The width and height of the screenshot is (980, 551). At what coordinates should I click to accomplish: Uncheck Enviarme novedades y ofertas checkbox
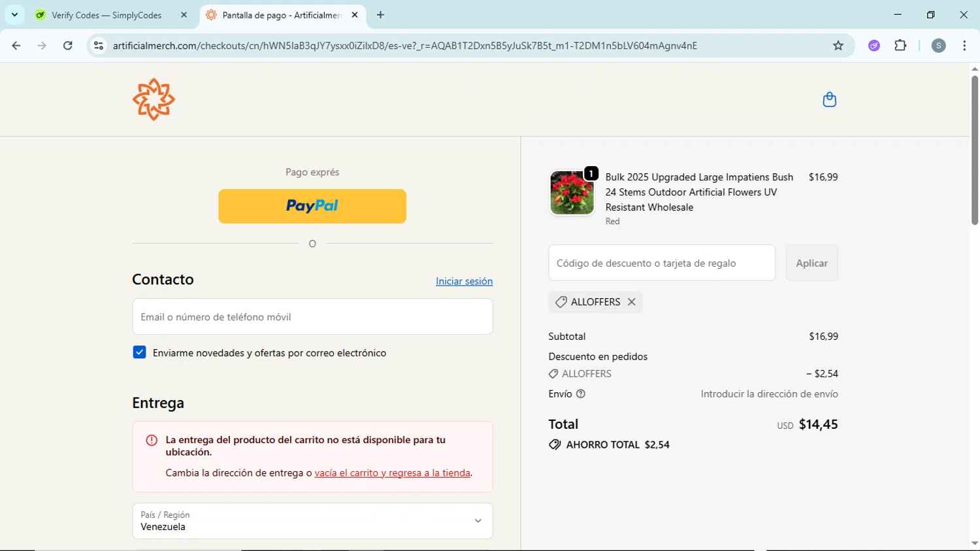point(139,352)
